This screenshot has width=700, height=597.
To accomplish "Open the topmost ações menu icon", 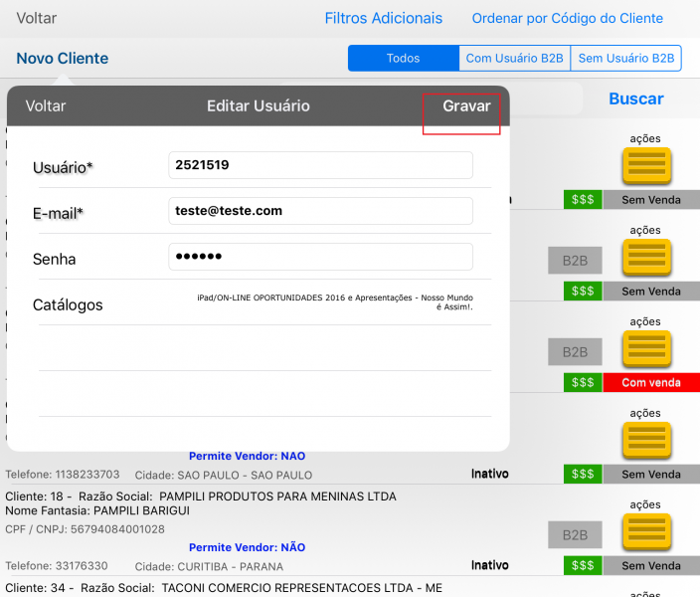I will pos(645,165).
